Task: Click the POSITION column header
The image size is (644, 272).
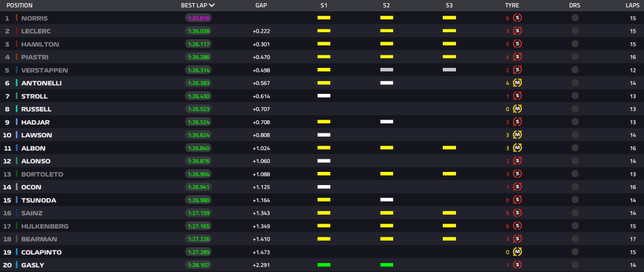Action: [19, 5]
